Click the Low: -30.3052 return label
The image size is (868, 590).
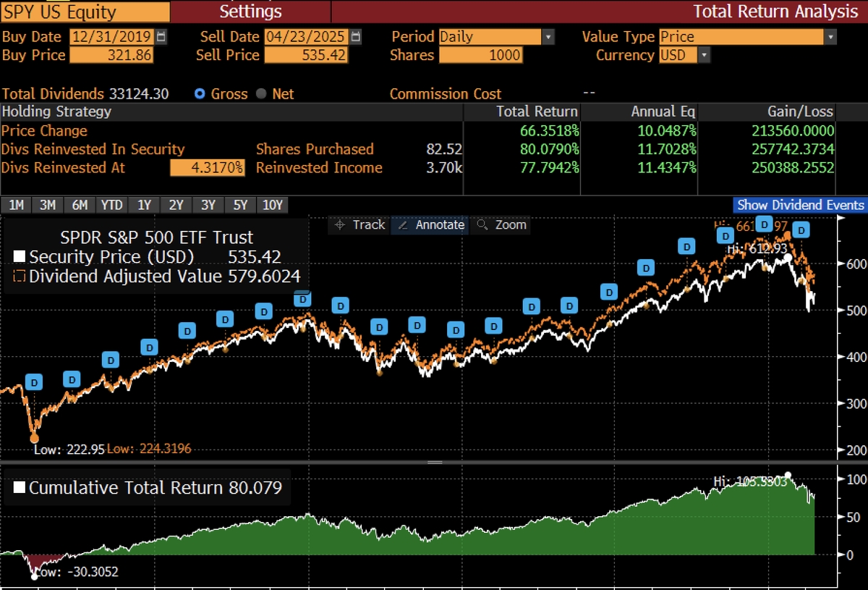point(77,572)
